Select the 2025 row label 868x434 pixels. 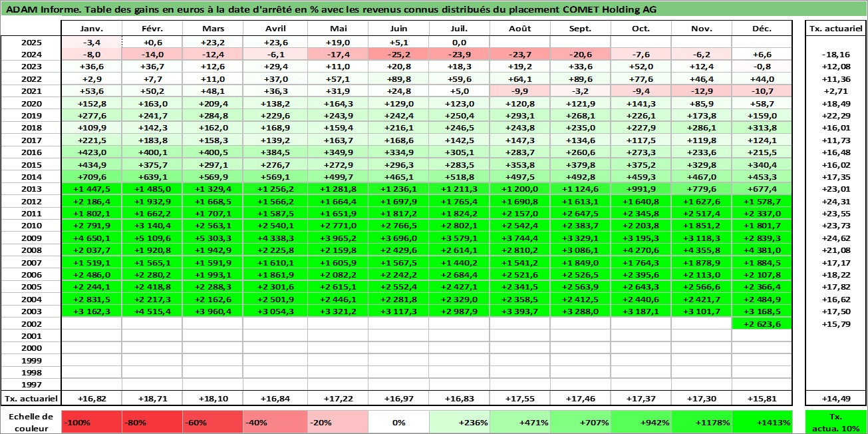31,42
